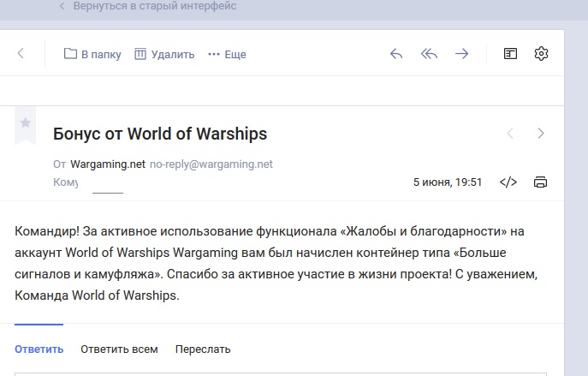Image resolution: width=588 pixels, height=376 pixels.
Task: Go back using the toolbar left chevron
Action: (21, 54)
